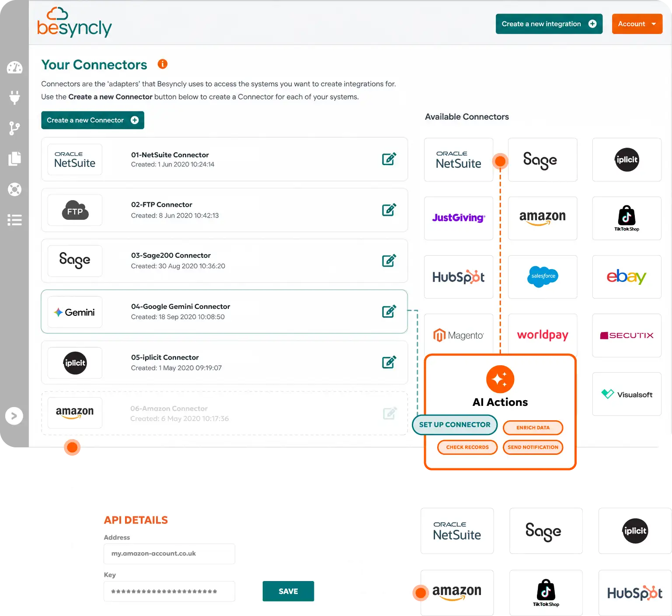Click the FTP cloud logo thumbnail
Screen dimensions: 672x616
click(75, 210)
